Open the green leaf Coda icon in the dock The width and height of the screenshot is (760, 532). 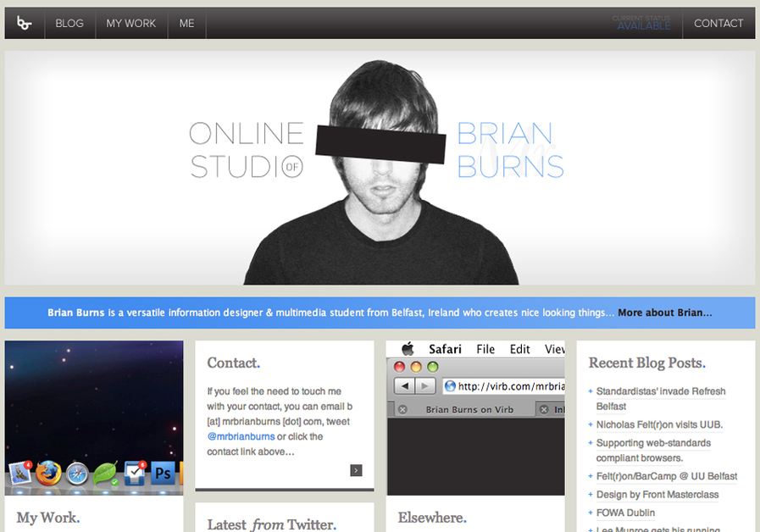point(104,473)
